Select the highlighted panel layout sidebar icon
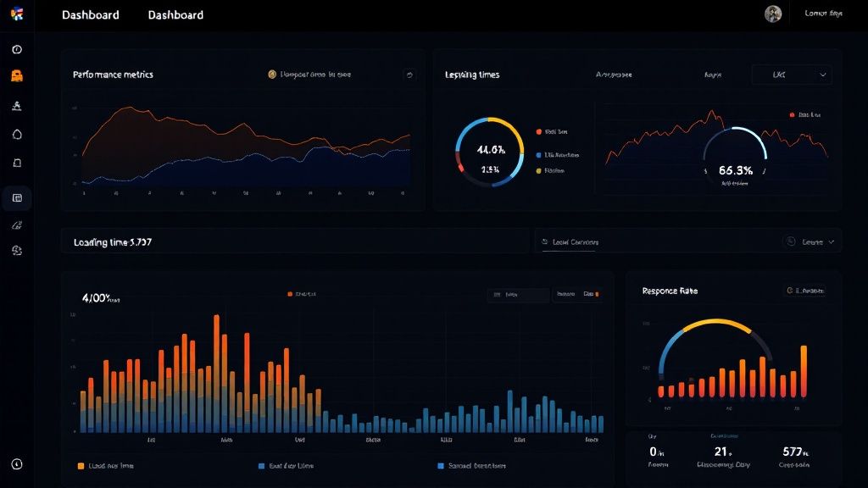Viewport: 868px width, 488px height. (17, 197)
